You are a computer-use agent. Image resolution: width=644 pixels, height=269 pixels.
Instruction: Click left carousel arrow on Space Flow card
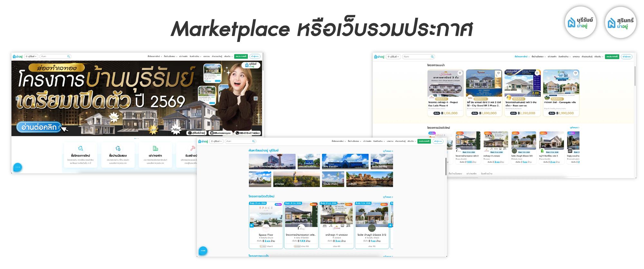tap(252, 225)
